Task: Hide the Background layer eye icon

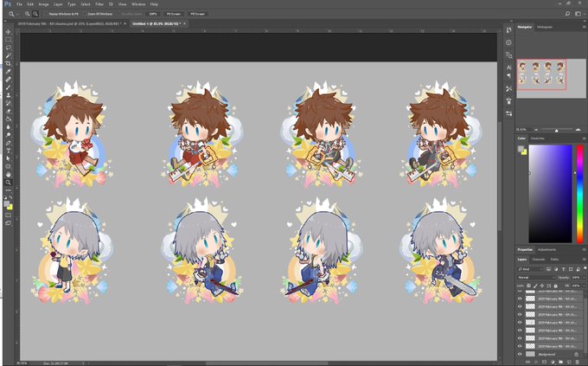Action: click(520, 354)
